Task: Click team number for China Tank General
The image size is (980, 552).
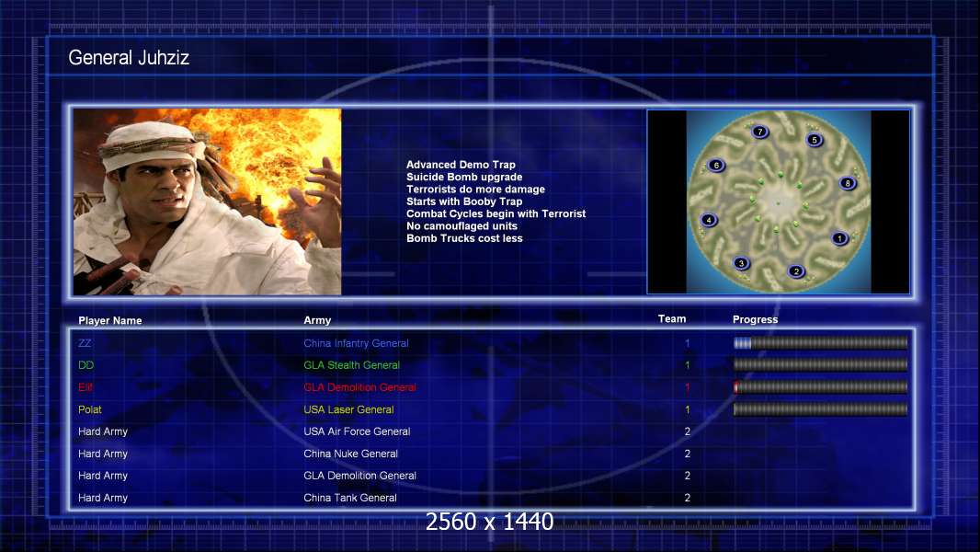Action: pyautogui.click(x=688, y=499)
